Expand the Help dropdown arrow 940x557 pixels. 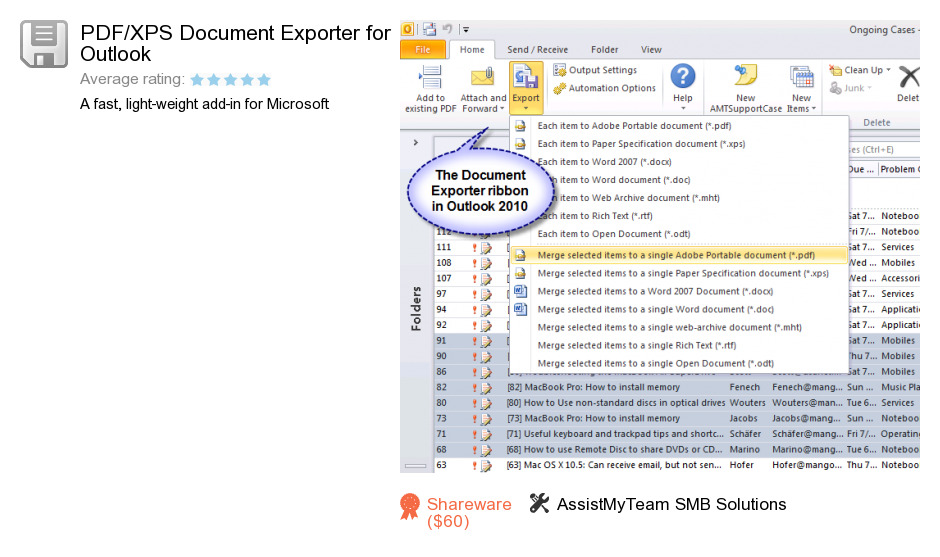tap(683, 109)
